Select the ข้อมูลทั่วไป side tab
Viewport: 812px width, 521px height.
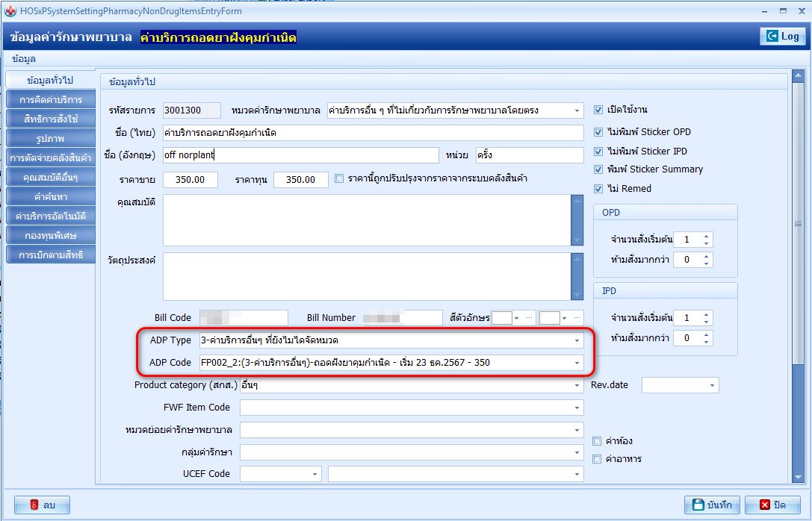pos(50,80)
